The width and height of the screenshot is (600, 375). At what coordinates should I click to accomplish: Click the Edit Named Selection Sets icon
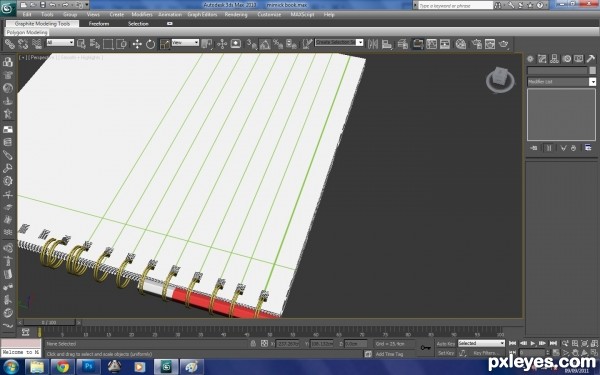point(307,44)
